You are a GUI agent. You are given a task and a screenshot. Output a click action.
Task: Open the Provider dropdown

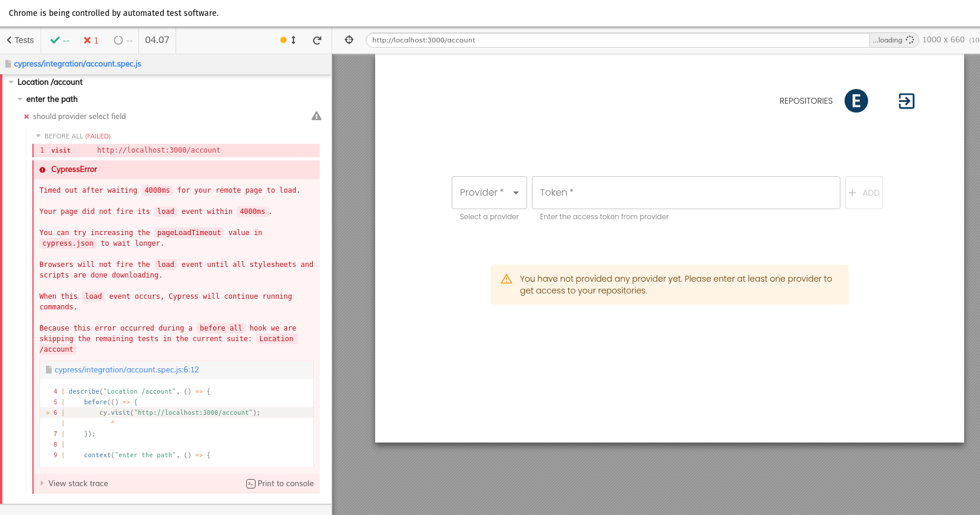[489, 193]
